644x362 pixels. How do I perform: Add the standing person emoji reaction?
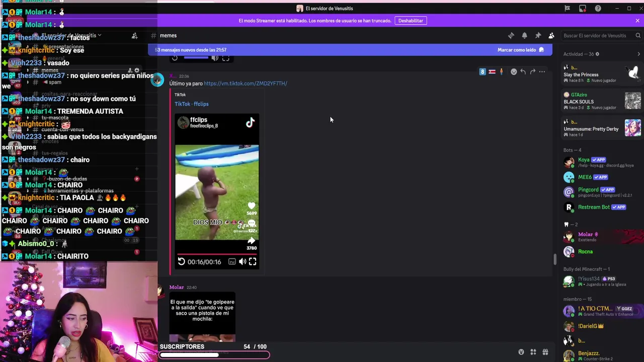(x=501, y=72)
